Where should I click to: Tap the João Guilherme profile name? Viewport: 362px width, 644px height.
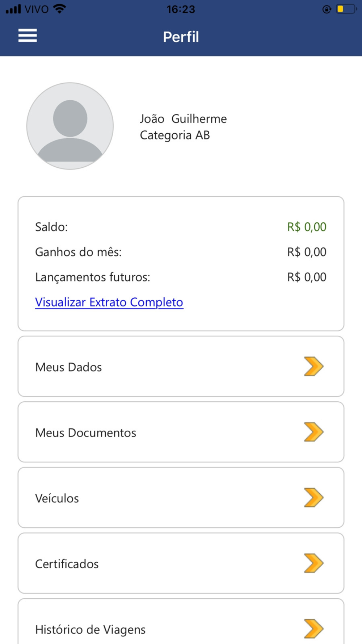pyautogui.click(x=183, y=119)
